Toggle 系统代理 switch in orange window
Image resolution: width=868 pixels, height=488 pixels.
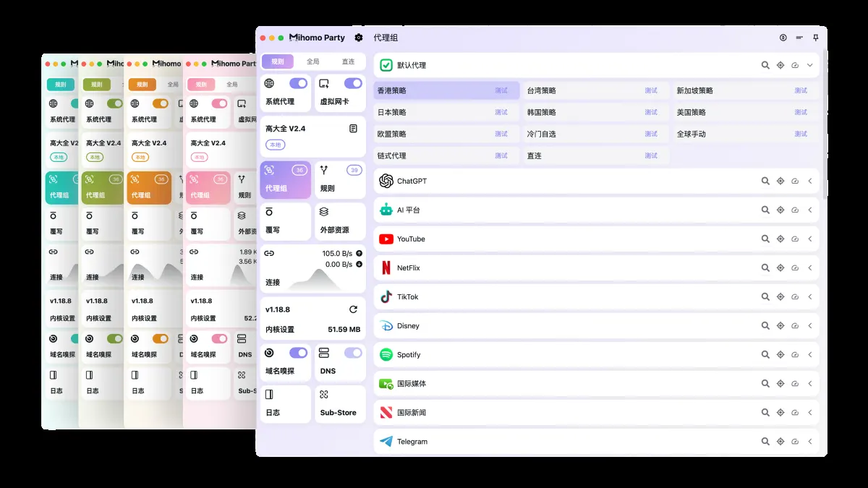click(161, 103)
